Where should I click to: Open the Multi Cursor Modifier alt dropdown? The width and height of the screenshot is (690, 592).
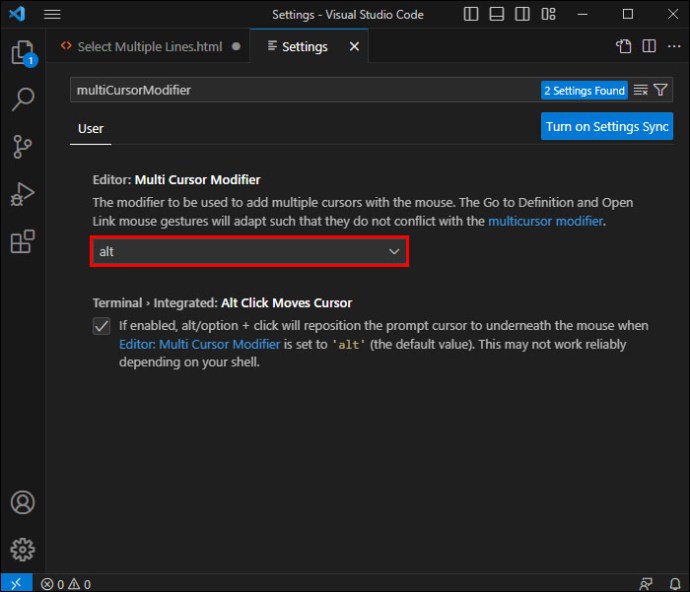coord(250,251)
